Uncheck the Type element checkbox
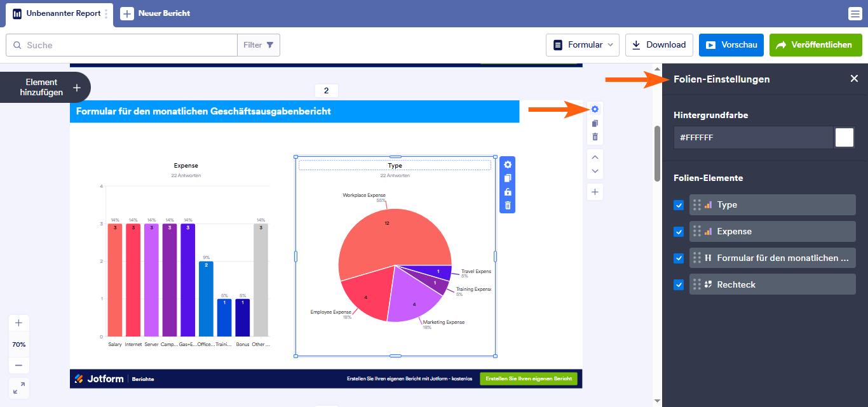The image size is (868, 407). point(679,205)
